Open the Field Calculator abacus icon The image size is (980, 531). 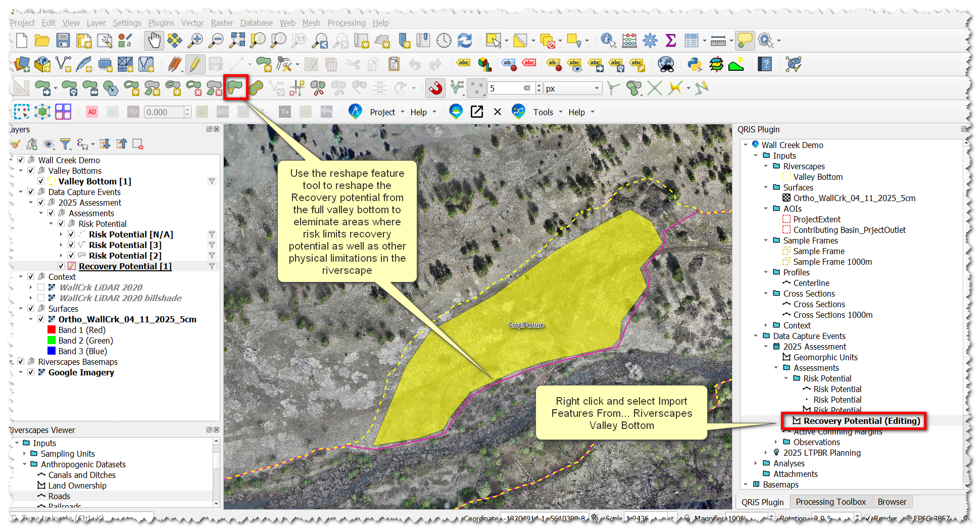point(629,40)
